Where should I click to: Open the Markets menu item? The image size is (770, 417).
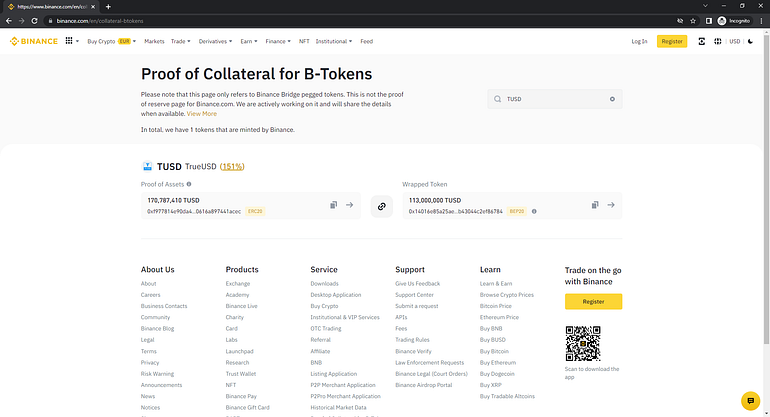tap(154, 41)
